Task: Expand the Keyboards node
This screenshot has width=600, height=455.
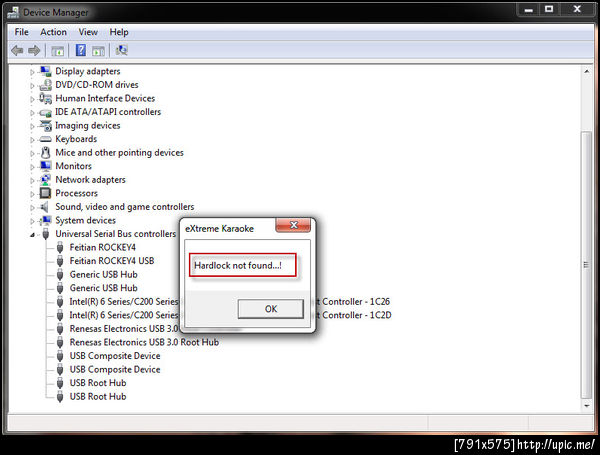Action: pos(33,140)
